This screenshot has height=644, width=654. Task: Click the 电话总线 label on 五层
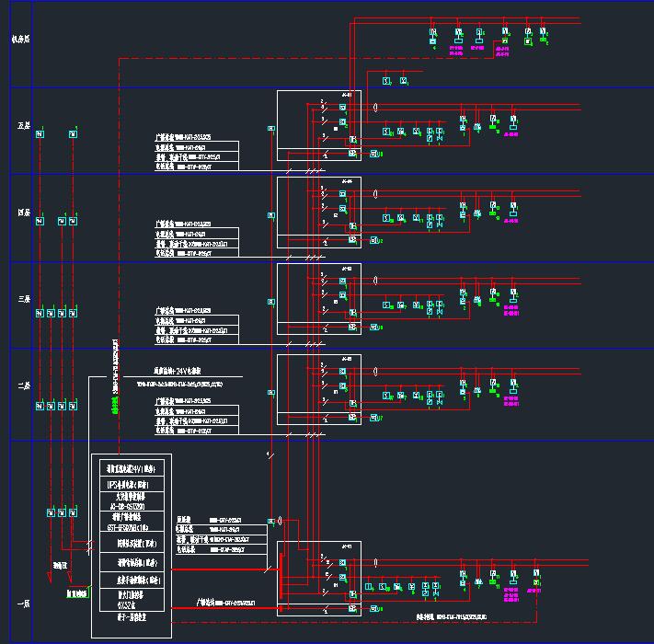165,167
